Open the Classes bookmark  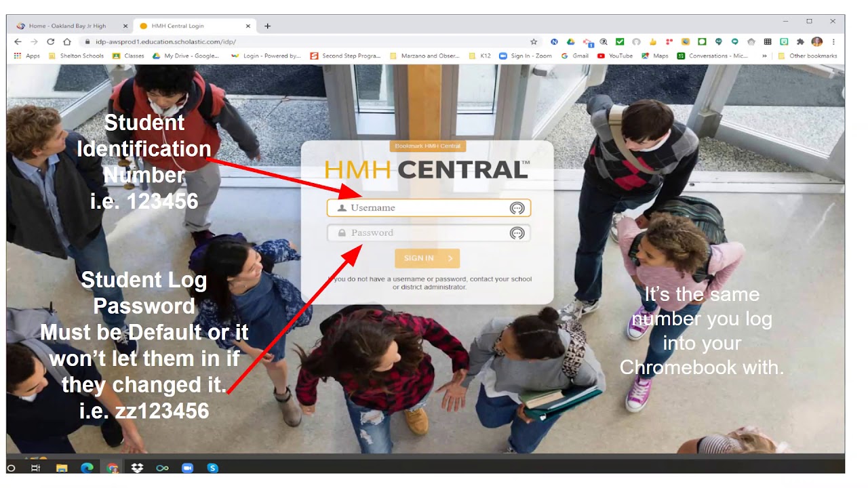coord(128,56)
